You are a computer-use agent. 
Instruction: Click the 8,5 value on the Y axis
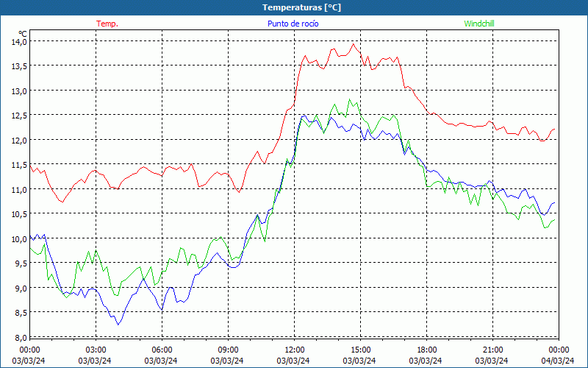tap(21, 313)
